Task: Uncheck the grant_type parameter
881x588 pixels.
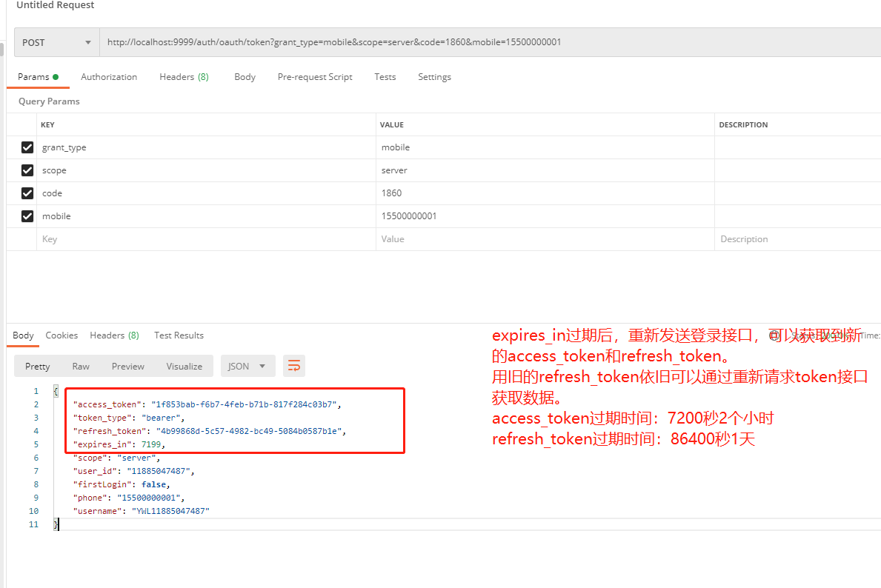Action: 27,147
